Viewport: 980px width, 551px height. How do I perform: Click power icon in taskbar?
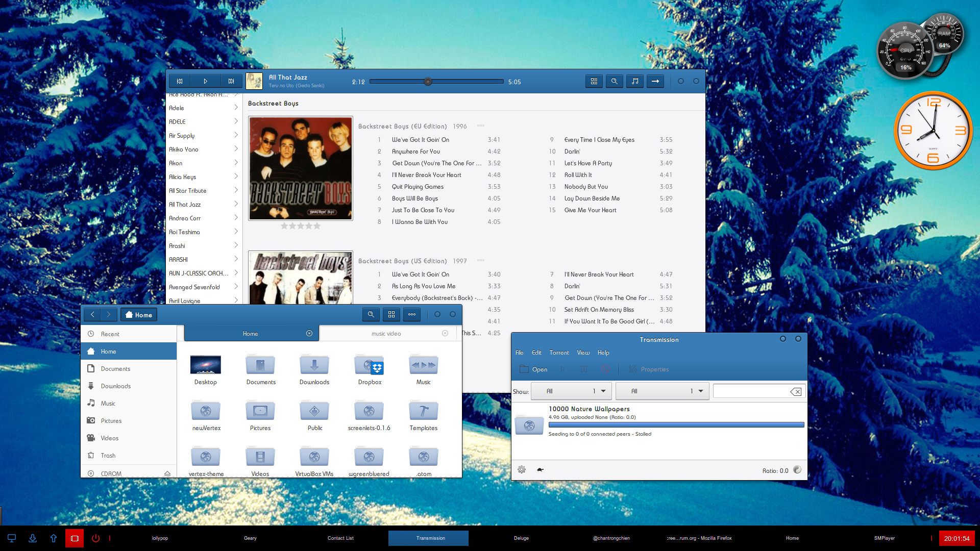point(95,538)
